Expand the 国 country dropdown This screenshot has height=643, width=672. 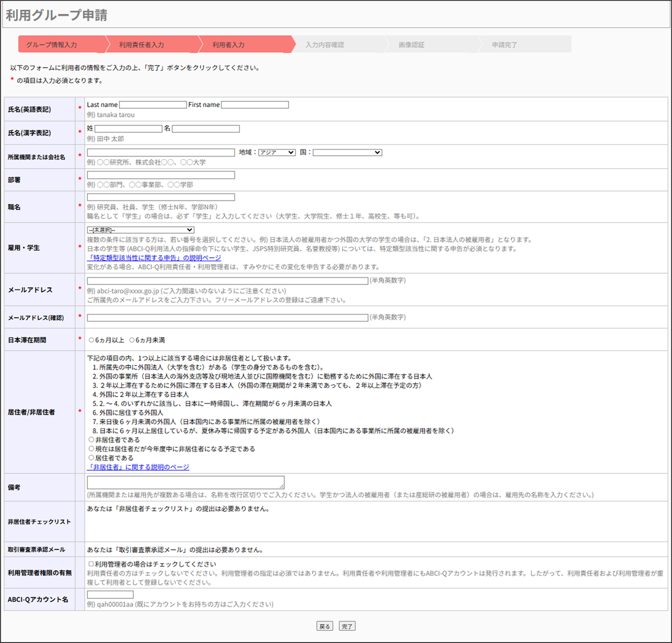pyautogui.click(x=347, y=153)
